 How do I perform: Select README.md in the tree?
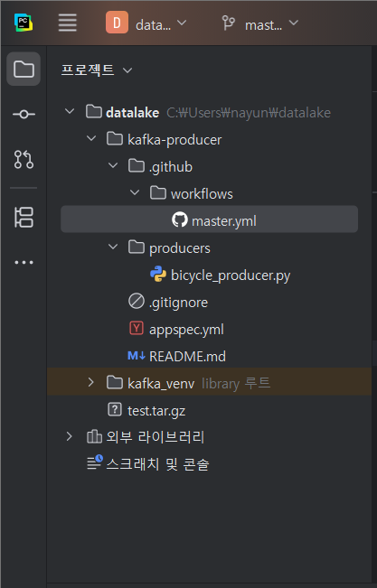click(x=176, y=356)
